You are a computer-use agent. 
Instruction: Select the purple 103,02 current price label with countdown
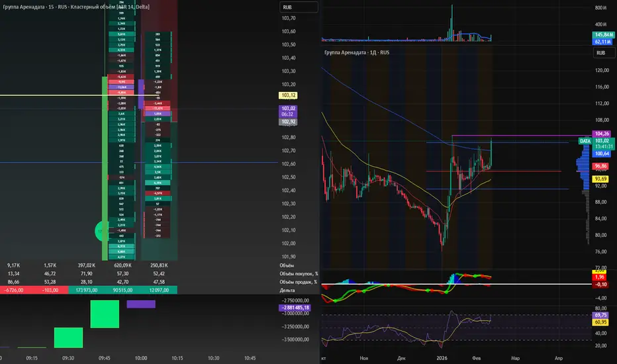(288, 111)
